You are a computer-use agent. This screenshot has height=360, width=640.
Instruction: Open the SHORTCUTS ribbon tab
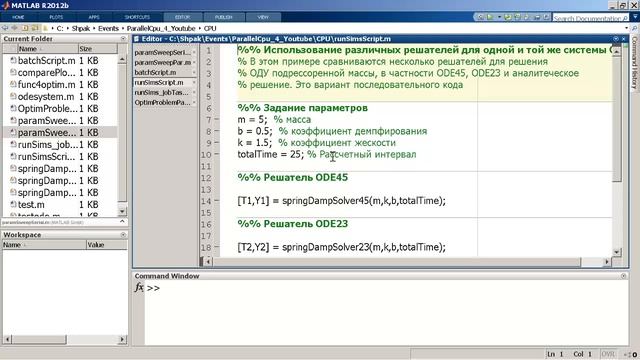(x=137, y=17)
